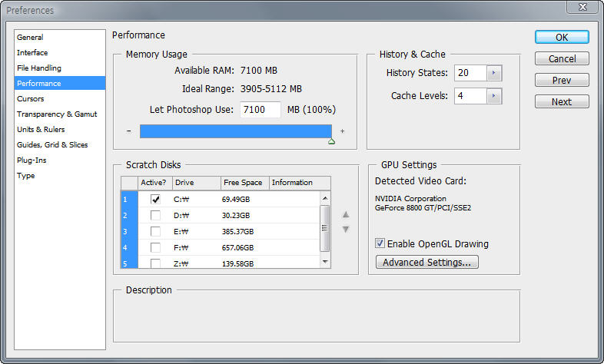Go to Next preferences page
Image resolution: width=604 pixels, height=364 pixels.
[x=562, y=101]
